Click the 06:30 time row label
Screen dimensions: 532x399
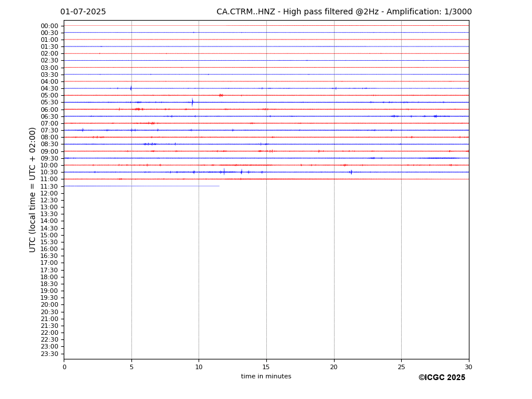tap(49, 116)
